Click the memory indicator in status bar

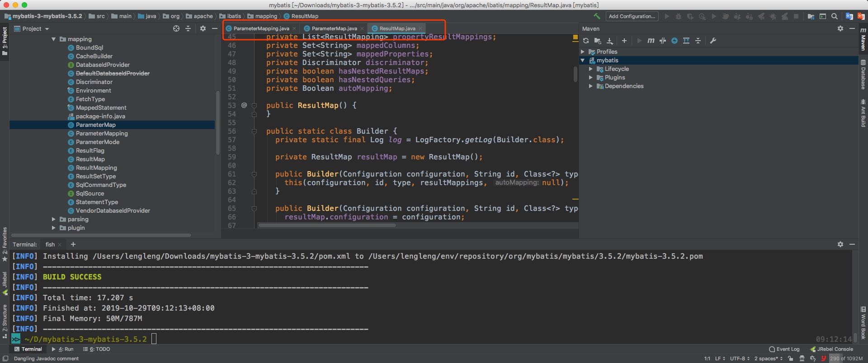(x=846, y=358)
